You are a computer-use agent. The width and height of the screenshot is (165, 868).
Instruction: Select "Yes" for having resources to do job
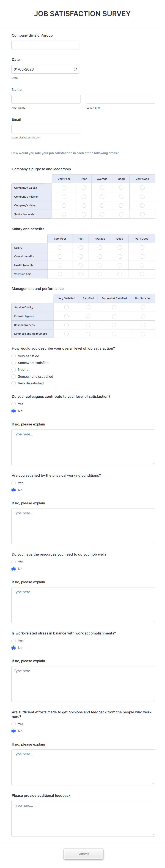pos(13,562)
